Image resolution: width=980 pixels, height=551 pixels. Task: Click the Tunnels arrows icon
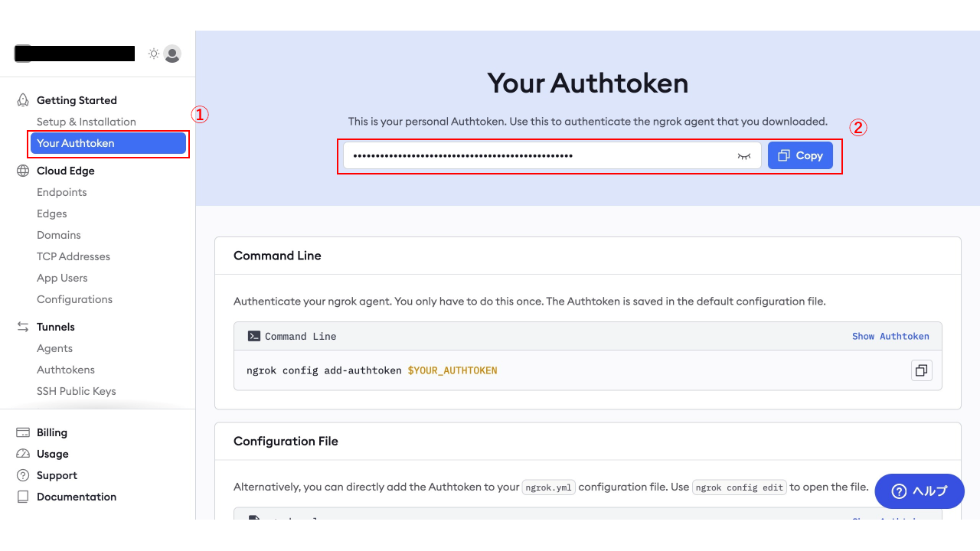[x=23, y=327]
